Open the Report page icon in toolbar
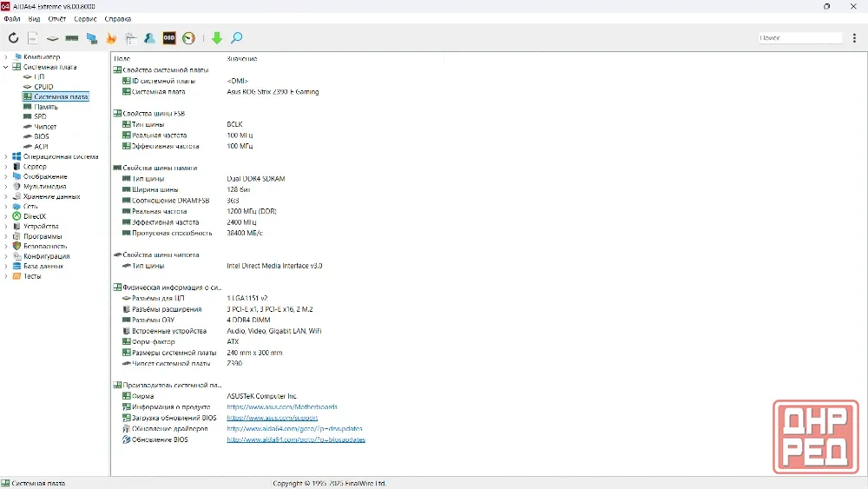Screen dimensions: 868x489 (x=33, y=37)
